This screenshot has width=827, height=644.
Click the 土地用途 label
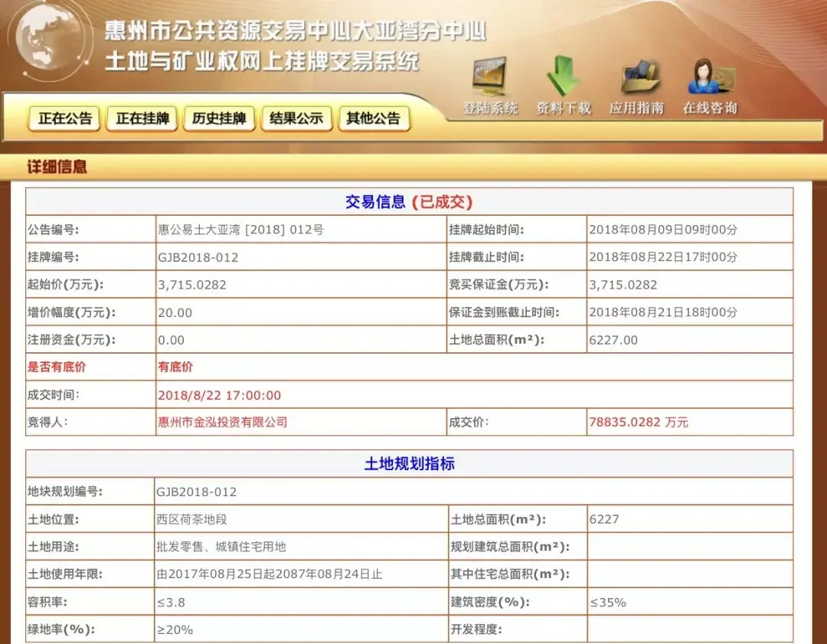54,547
